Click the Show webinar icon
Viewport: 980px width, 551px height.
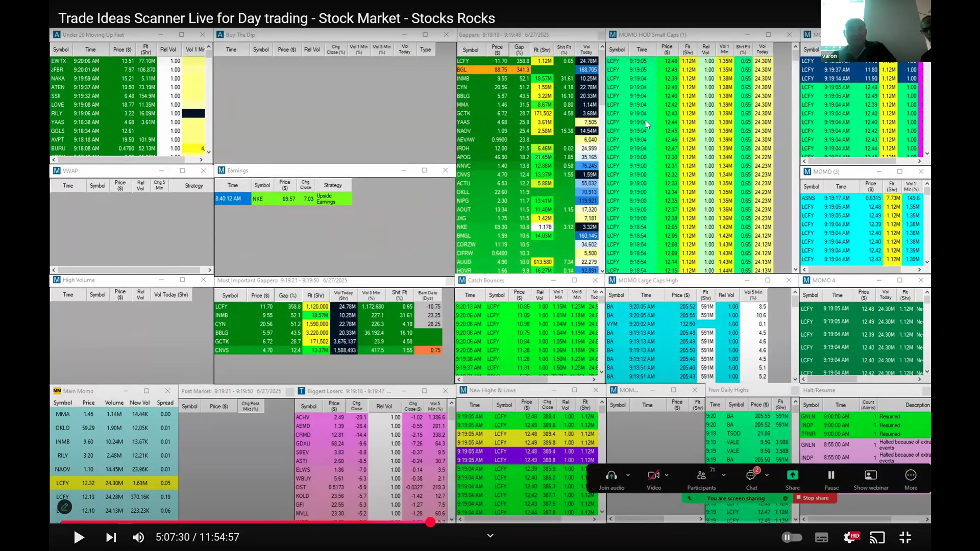871,475
